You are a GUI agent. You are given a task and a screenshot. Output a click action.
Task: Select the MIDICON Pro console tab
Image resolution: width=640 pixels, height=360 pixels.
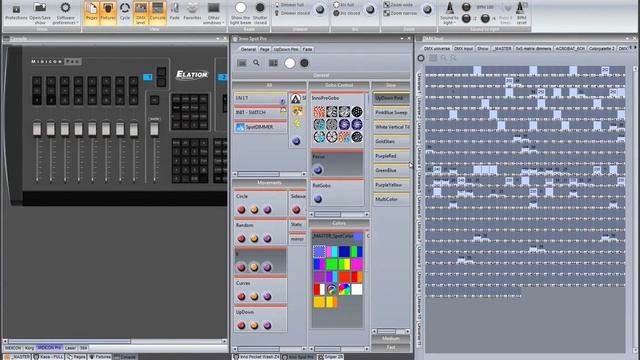tap(49, 348)
